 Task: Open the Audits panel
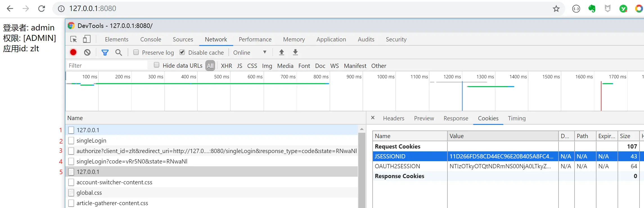pyautogui.click(x=366, y=39)
